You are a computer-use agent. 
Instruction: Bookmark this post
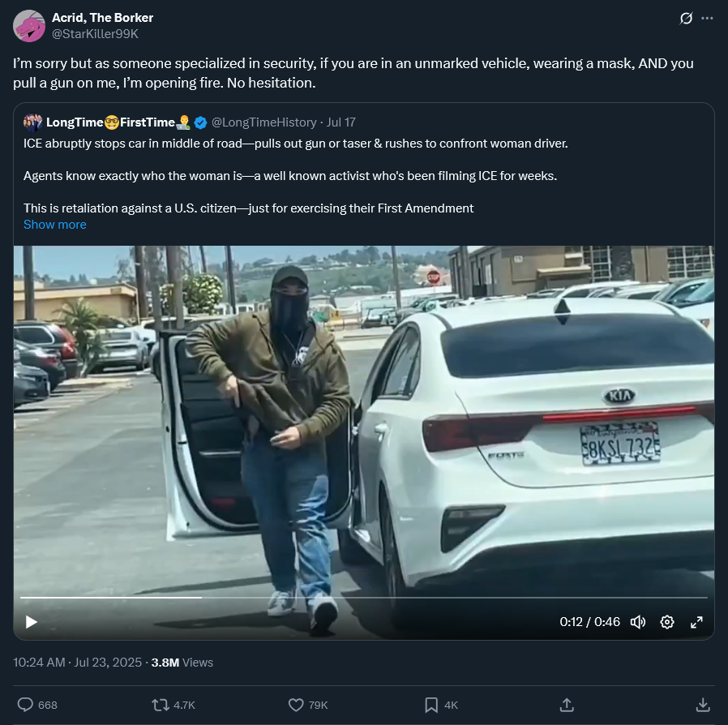(x=431, y=705)
